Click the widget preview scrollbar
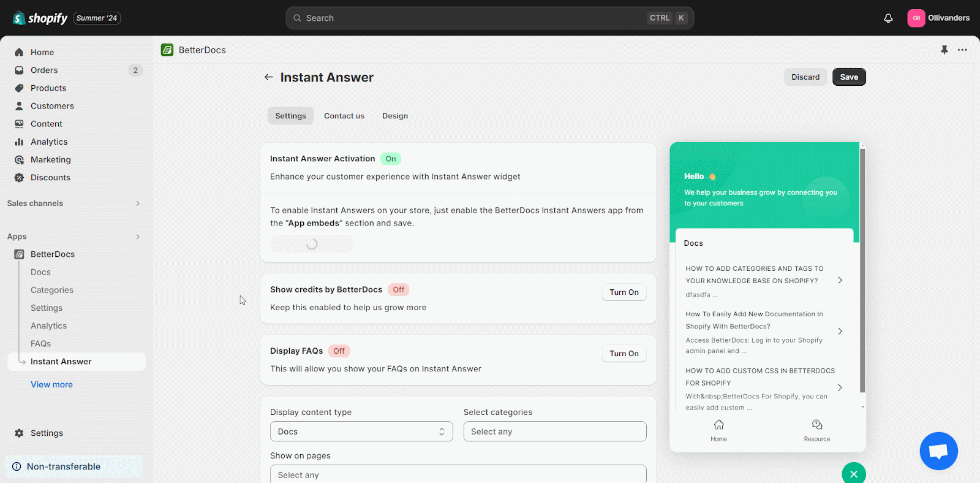Image resolution: width=980 pixels, height=483 pixels. point(862,270)
